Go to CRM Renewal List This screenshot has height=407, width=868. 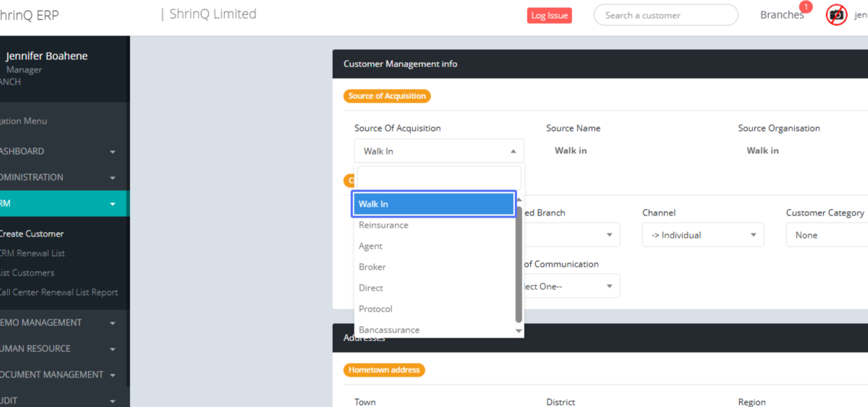(33, 254)
